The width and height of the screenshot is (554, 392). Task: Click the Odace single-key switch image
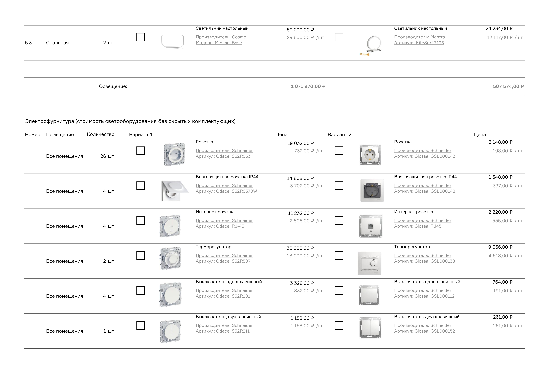click(x=171, y=295)
